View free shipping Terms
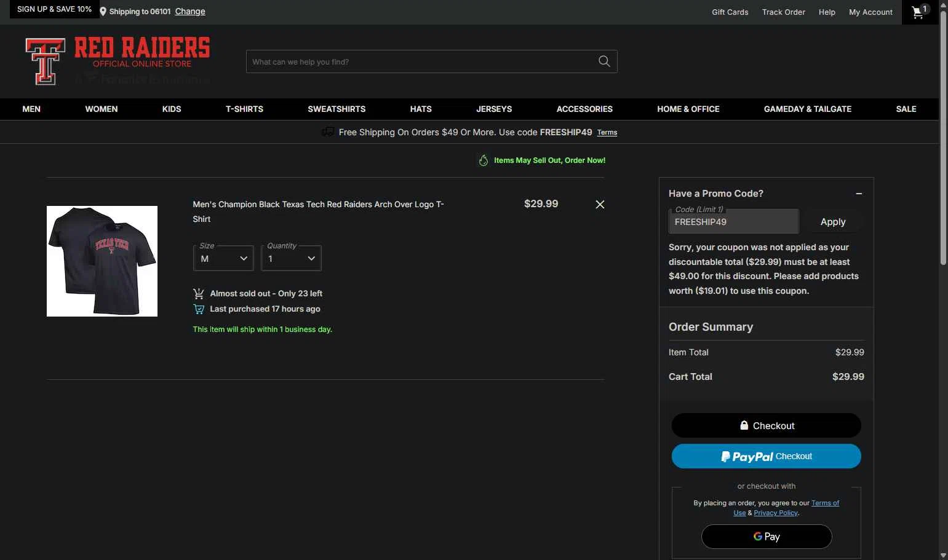The width and height of the screenshot is (948, 560). (x=607, y=132)
